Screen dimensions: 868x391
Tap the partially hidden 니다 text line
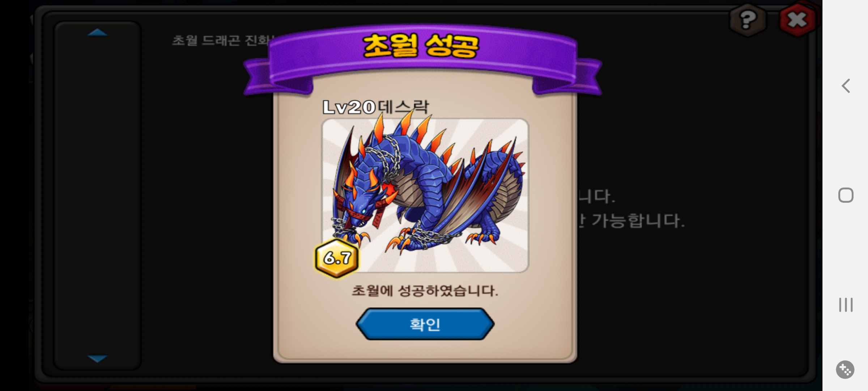click(596, 196)
